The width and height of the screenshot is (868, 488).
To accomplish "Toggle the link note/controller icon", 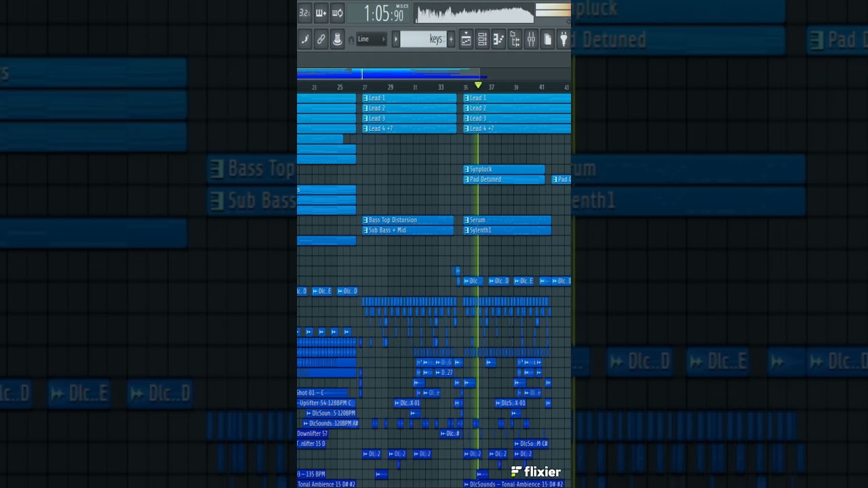I will tap(321, 39).
